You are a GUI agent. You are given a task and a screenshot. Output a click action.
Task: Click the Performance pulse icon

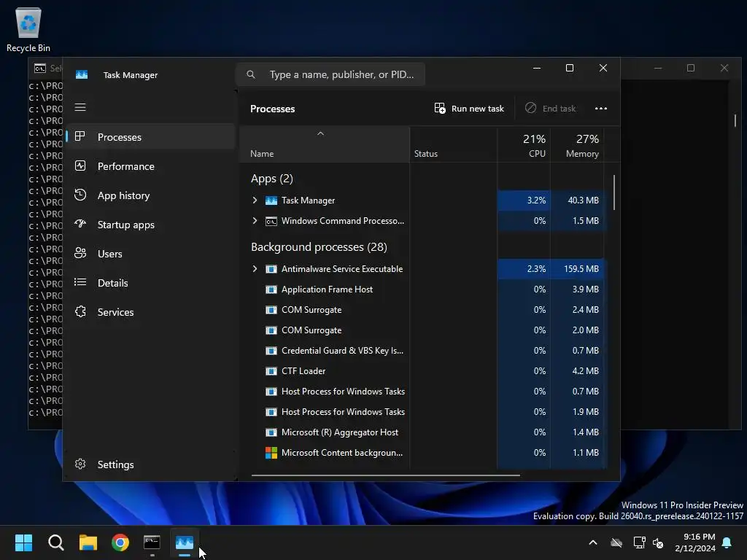80,166
